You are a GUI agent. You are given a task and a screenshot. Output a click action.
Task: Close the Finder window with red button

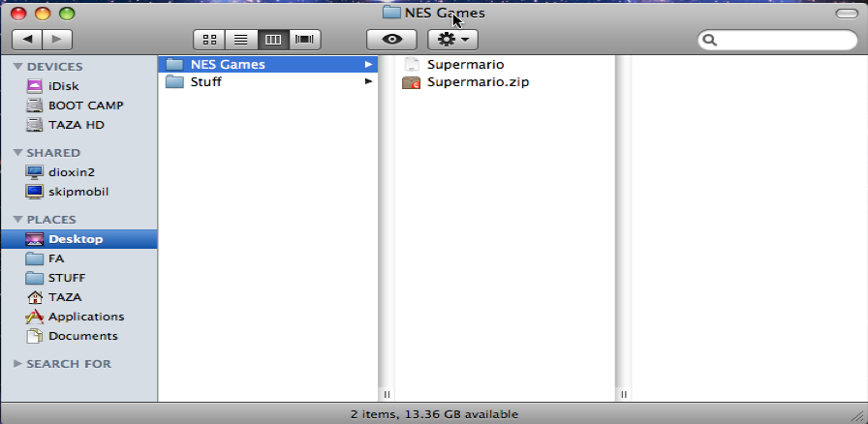click(18, 14)
